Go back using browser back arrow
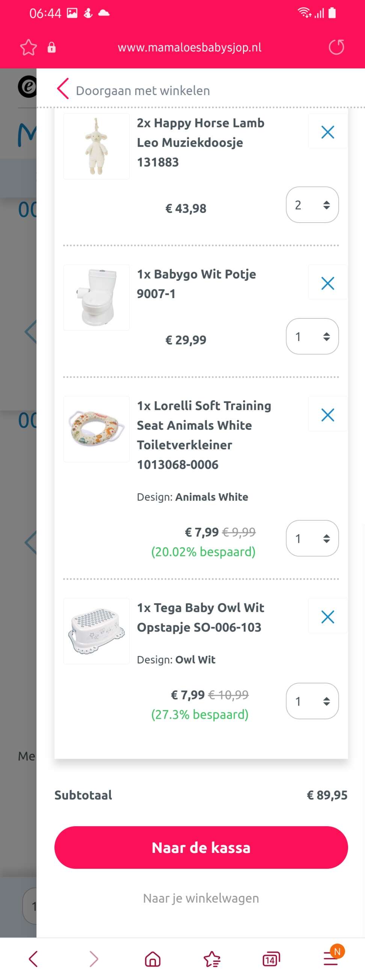This screenshot has height=980, width=365. pos(33,959)
